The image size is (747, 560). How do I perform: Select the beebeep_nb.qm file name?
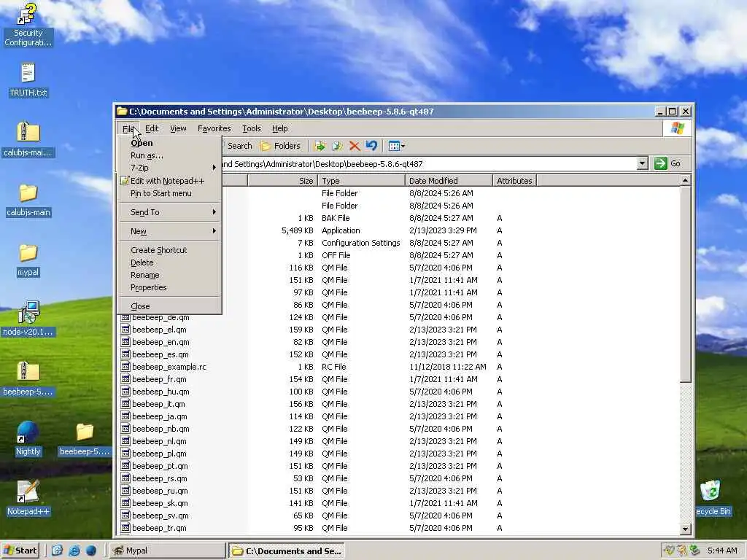(x=160, y=429)
